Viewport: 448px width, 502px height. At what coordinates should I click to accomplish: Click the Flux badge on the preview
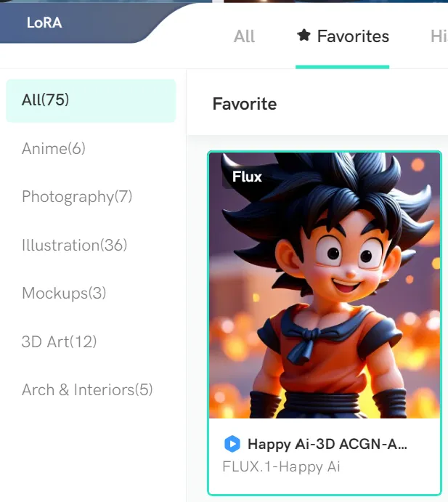[247, 177]
